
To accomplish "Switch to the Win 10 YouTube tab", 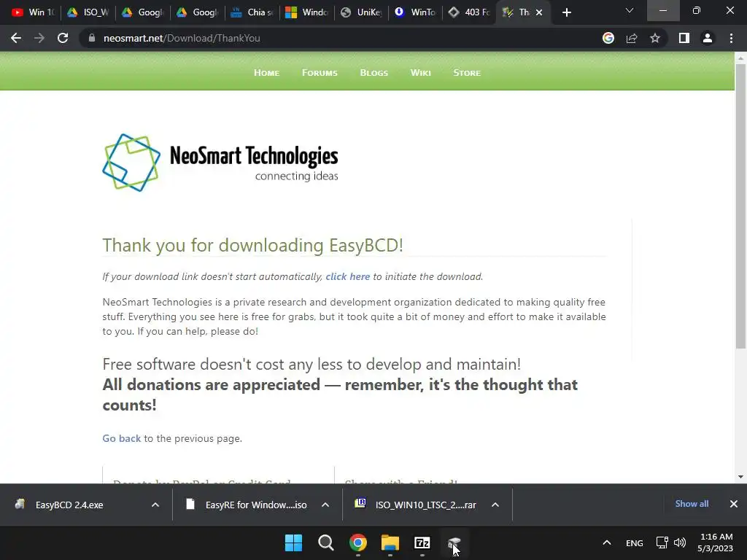I will click(x=33, y=12).
